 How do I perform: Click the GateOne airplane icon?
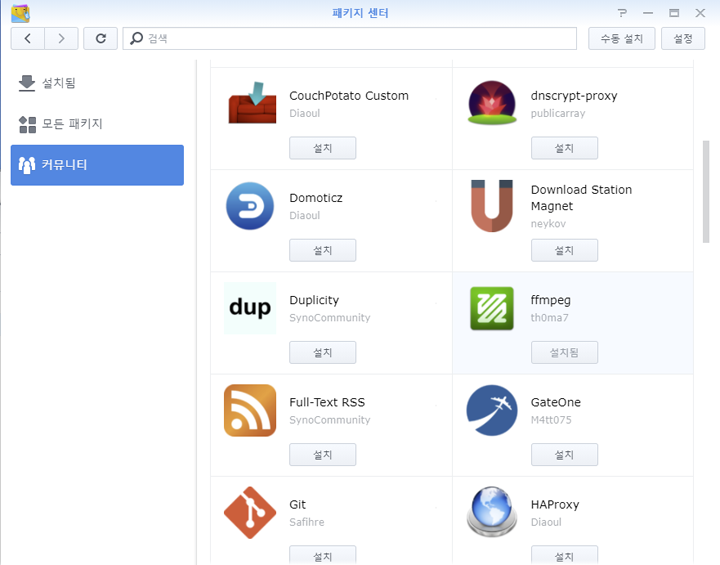(492, 410)
